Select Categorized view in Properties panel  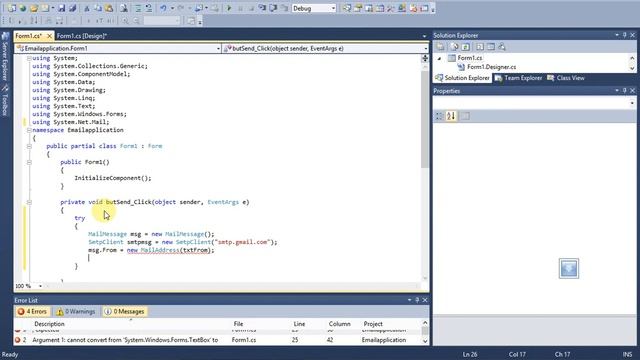click(439, 116)
